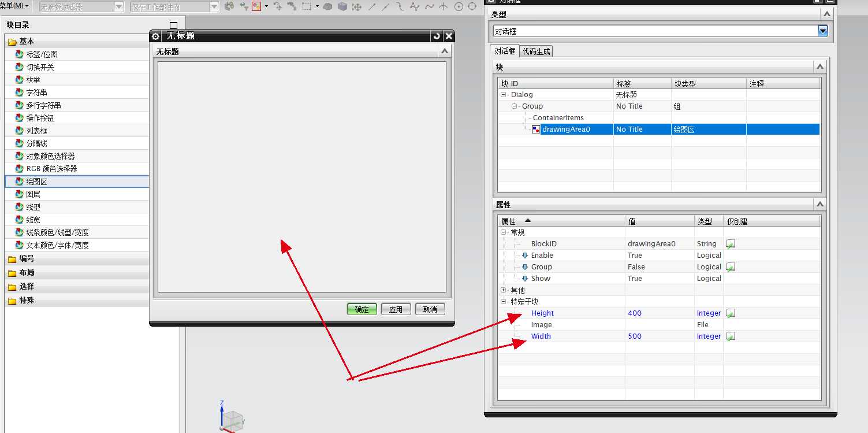Click the 操作按钮 block icon
The height and width of the screenshot is (433, 868).
click(x=20, y=118)
